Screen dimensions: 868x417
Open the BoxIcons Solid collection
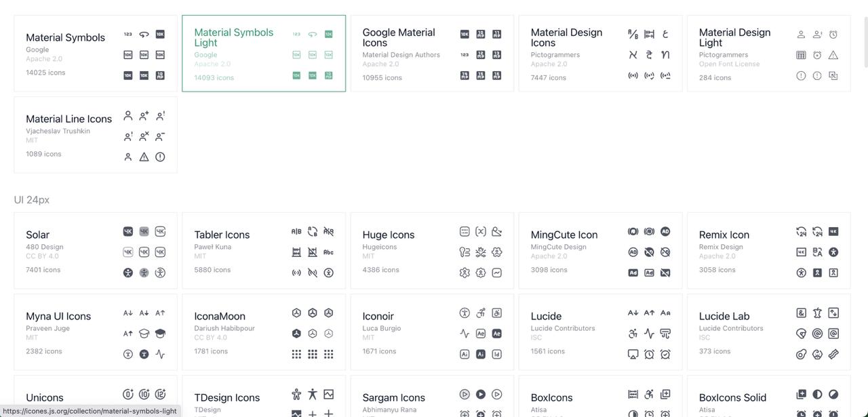click(x=768, y=397)
